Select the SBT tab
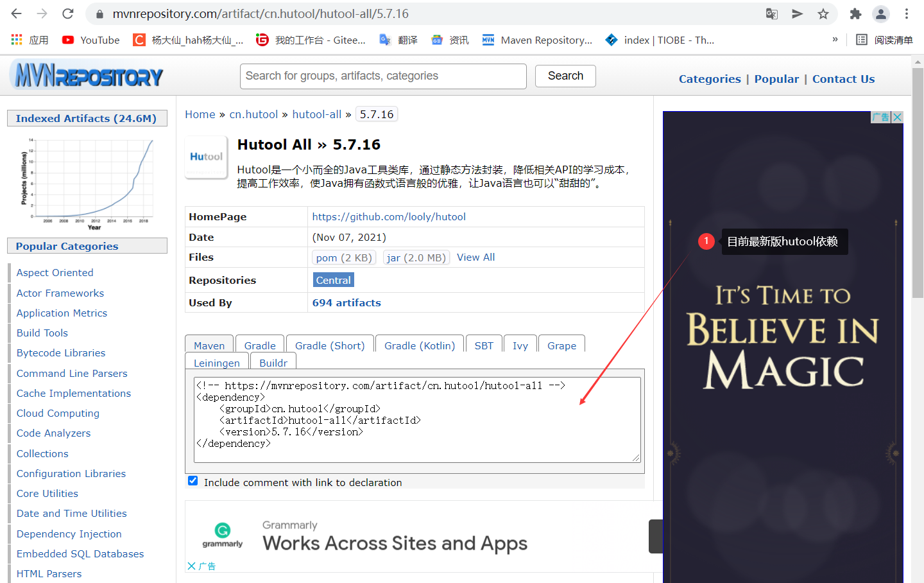 coord(484,345)
